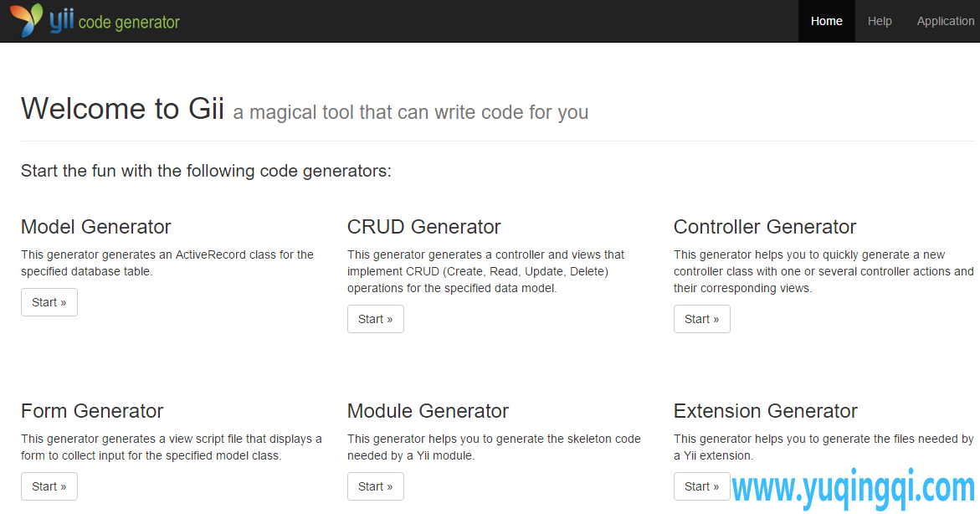Open the Application link in navbar
Image resolution: width=980 pixels, height=514 pixels.
[945, 21]
